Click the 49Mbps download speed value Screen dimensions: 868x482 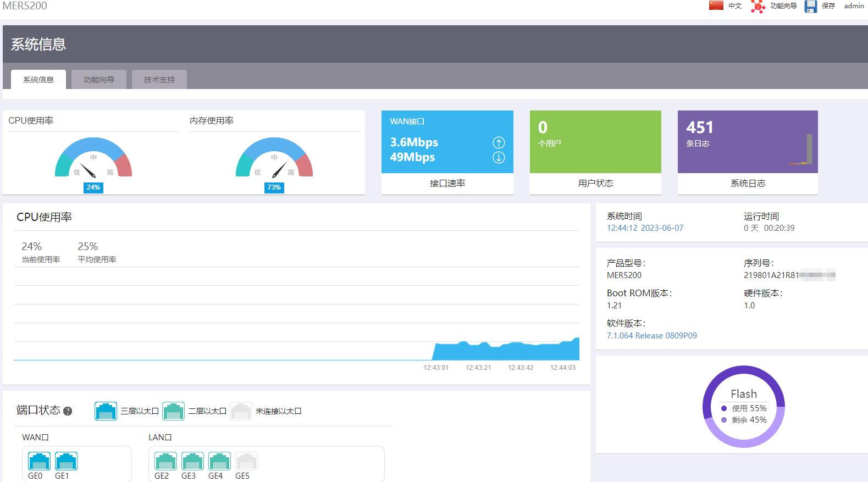pyautogui.click(x=412, y=157)
